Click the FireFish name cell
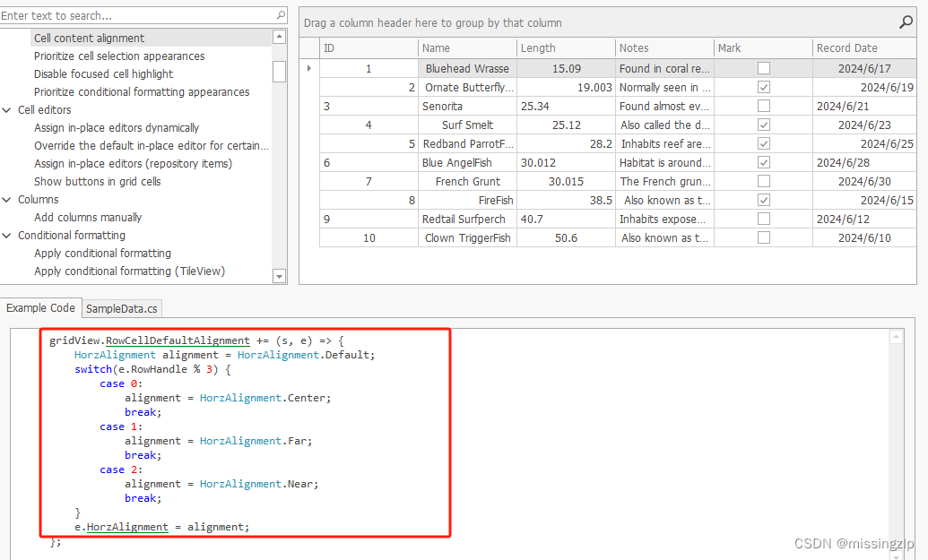This screenshot has height=560, width=928. point(467,200)
